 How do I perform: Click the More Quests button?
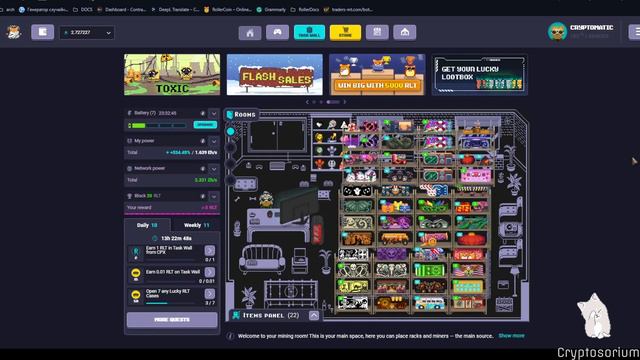[x=172, y=320]
